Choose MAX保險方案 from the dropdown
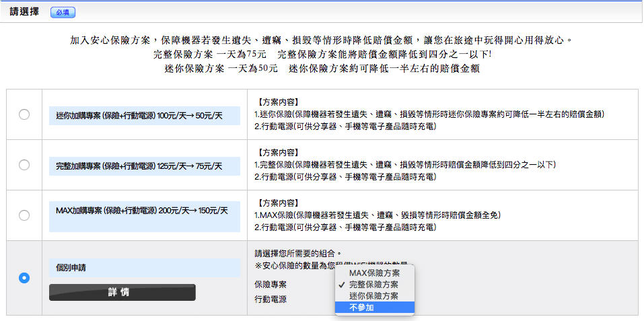 (x=375, y=273)
